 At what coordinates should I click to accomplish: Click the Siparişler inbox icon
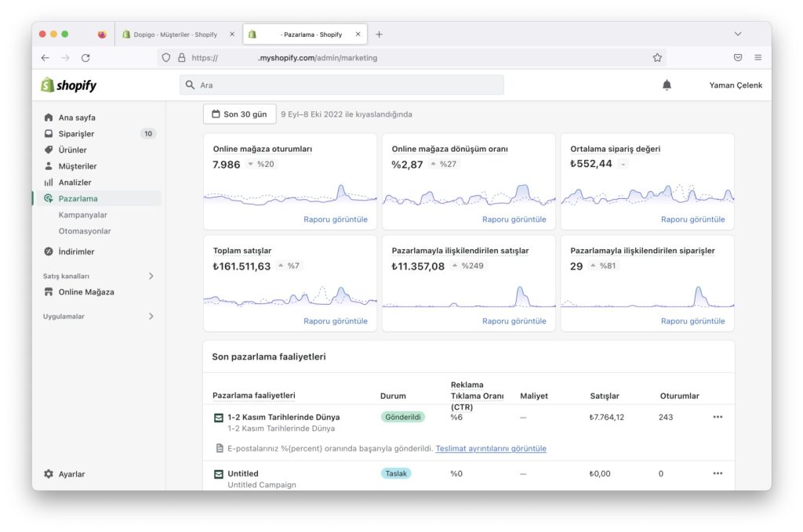49,133
